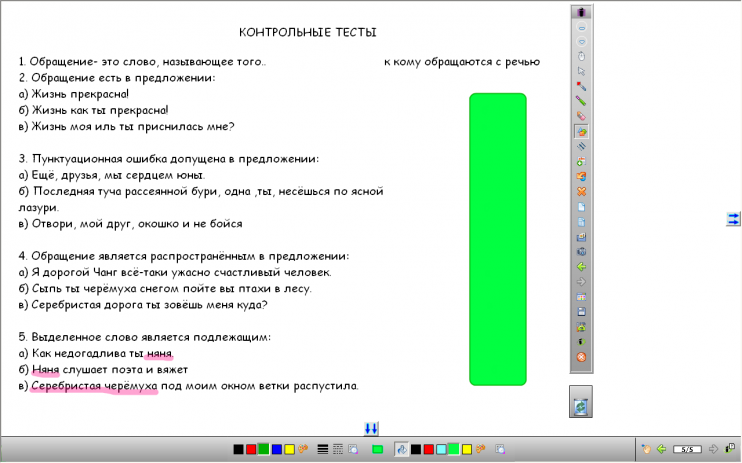Select the highlighter marker tool
This screenshot has width=742, height=463.
[x=581, y=101]
